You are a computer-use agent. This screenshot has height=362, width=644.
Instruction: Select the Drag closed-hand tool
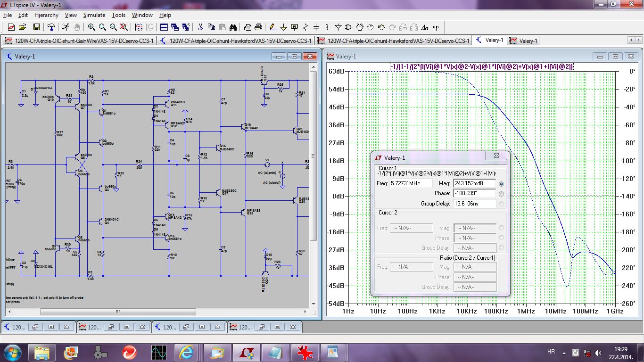coord(371,27)
